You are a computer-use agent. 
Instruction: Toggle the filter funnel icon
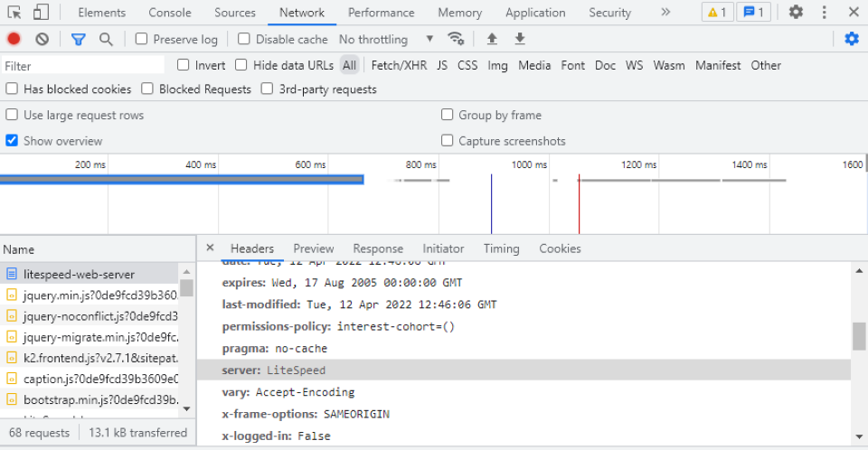click(x=79, y=39)
